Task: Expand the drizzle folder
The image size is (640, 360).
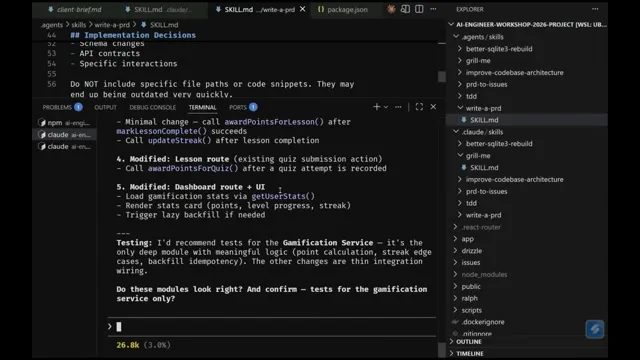Action: point(527,251)
